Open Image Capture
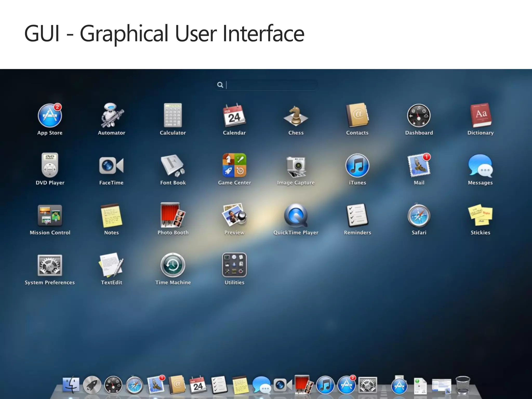 296,166
